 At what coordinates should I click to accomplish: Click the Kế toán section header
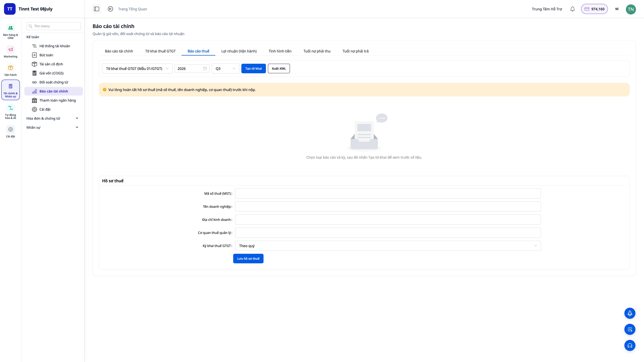[33, 37]
